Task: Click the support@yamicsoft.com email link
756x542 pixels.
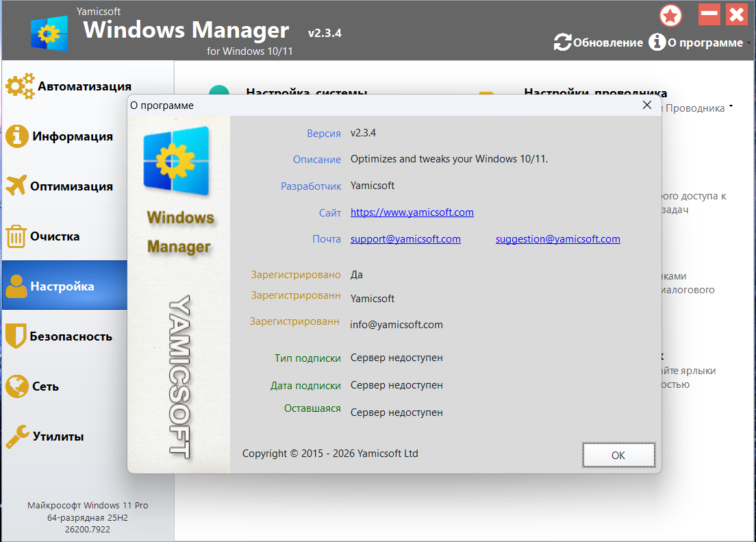Action: [x=405, y=239]
